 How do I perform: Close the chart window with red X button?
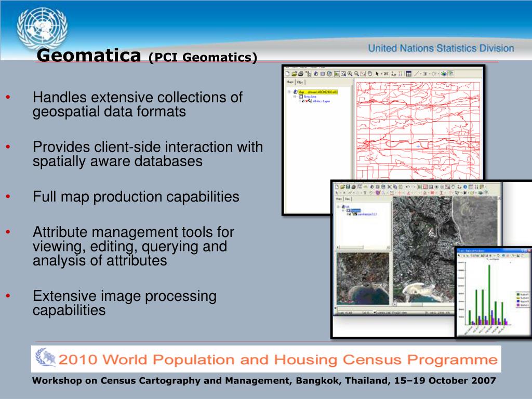click(529, 250)
